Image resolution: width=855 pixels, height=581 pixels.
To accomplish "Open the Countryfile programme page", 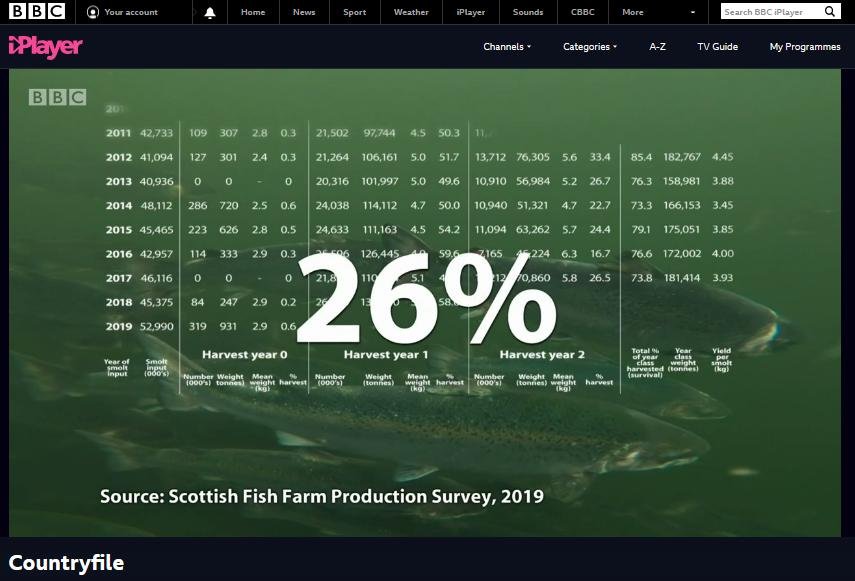I will click(66, 562).
